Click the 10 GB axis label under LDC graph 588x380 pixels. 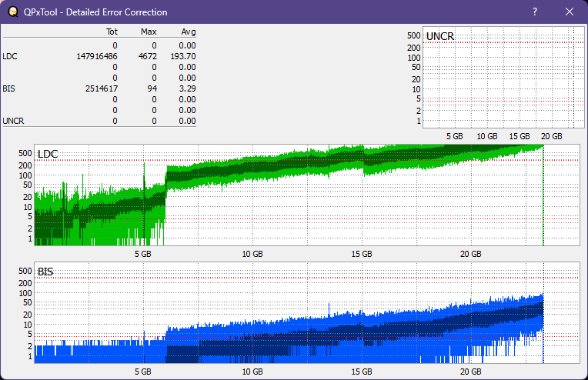[x=252, y=253]
